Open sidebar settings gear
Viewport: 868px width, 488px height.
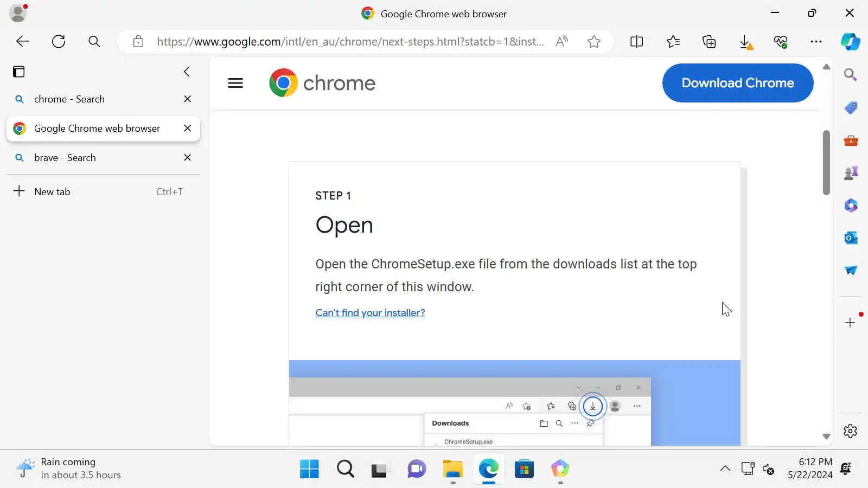coord(851,431)
